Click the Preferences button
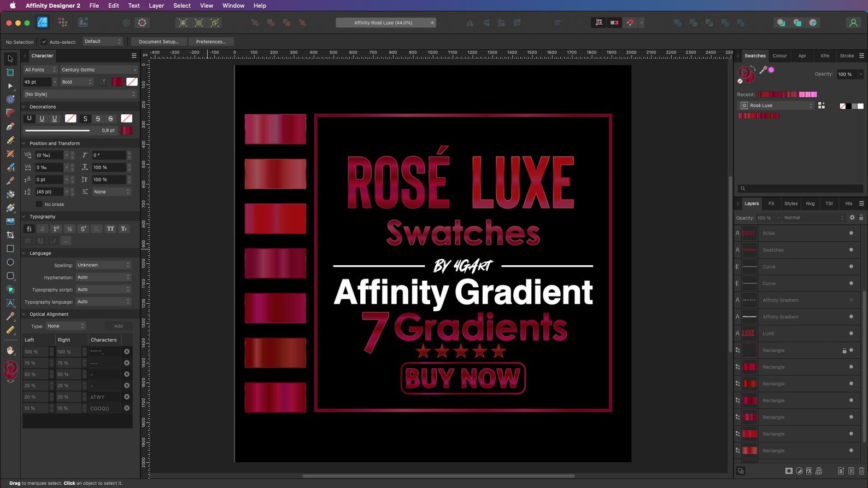The image size is (868, 488). pos(211,42)
